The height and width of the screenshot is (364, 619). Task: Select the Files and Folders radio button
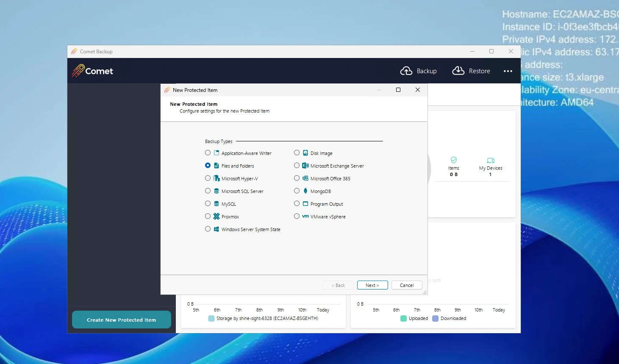pyautogui.click(x=208, y=165)
